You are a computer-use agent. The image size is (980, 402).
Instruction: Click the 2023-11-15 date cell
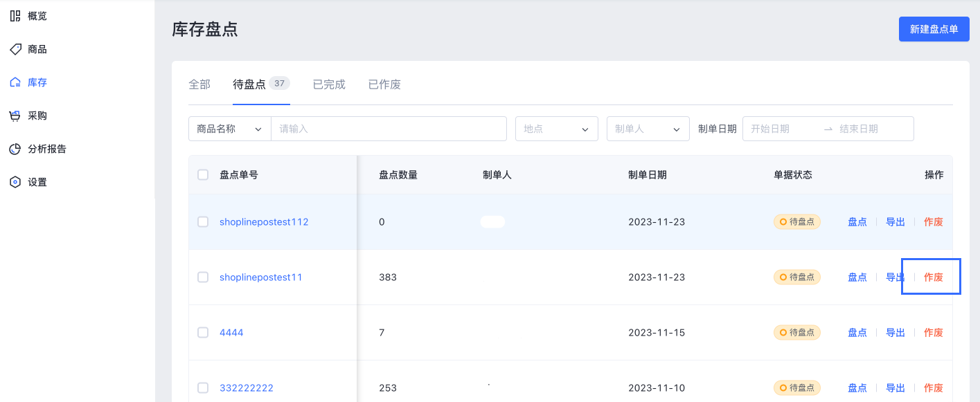pyautogui.click(x=657, y=333)
